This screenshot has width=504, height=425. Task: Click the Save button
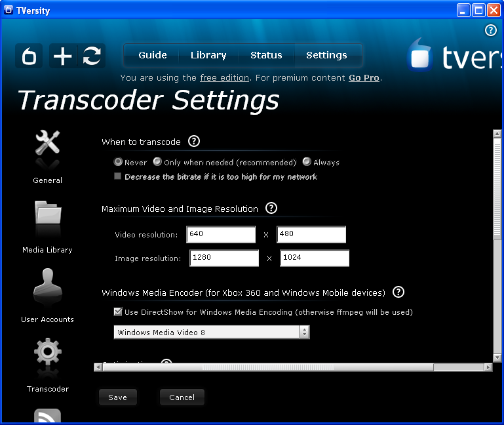click(x=117, y=397)
